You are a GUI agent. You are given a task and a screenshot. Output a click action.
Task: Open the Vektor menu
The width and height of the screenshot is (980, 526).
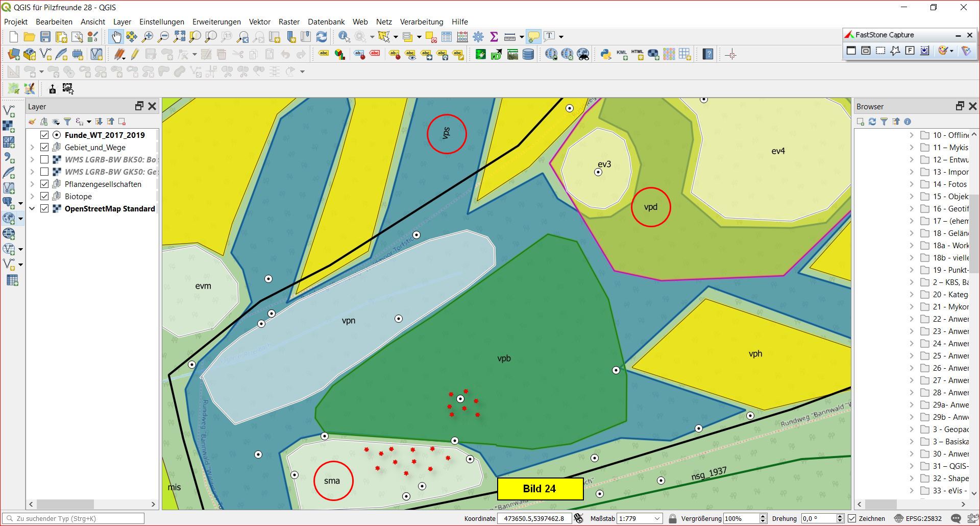tap(259, 22)
